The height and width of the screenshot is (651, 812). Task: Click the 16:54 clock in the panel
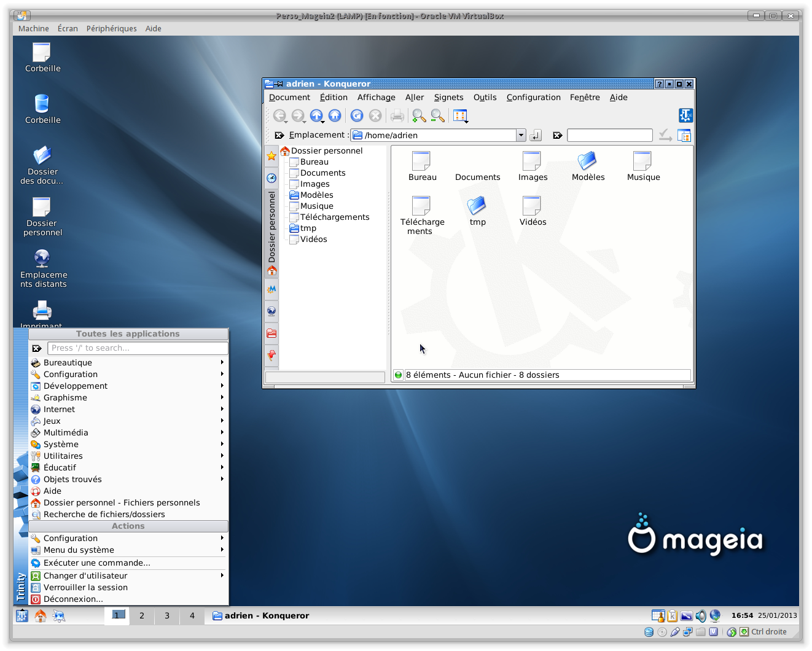[x=742, y=615]
